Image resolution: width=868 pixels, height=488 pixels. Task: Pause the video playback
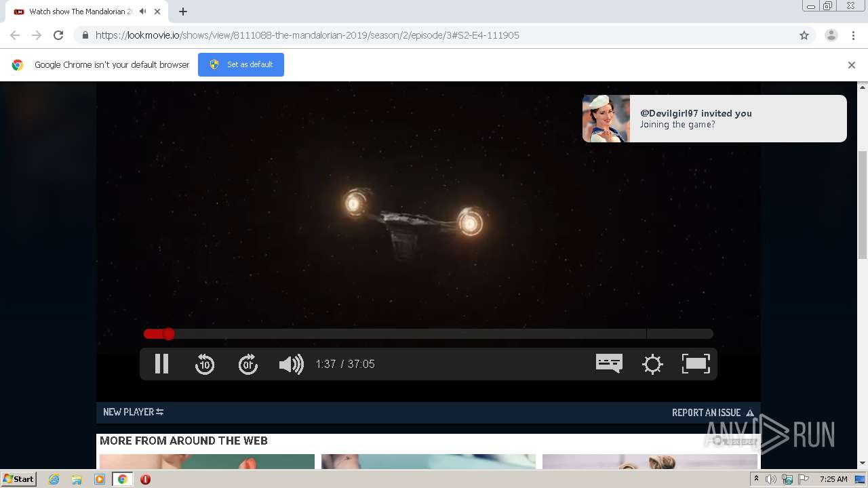[x=161, y=364]
